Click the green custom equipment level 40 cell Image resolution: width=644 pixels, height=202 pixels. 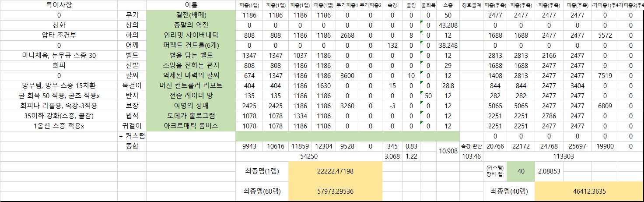521,171
